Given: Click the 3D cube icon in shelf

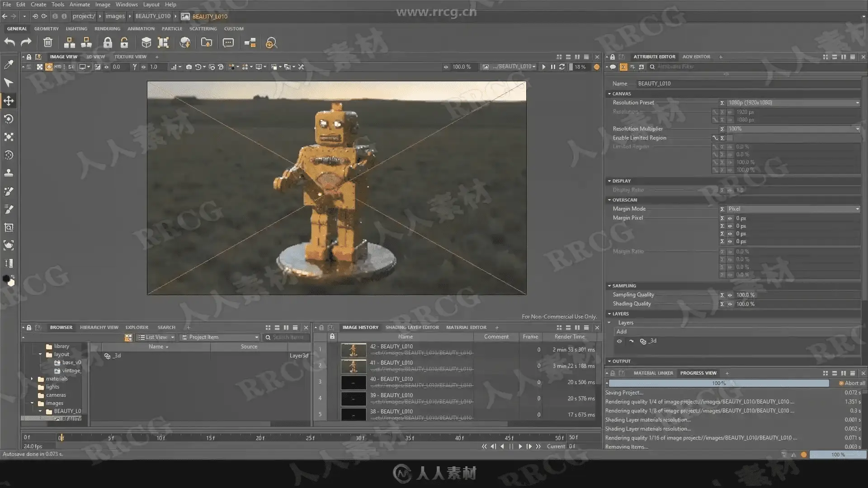Looking at the screenshot, I should coord(146,42).
